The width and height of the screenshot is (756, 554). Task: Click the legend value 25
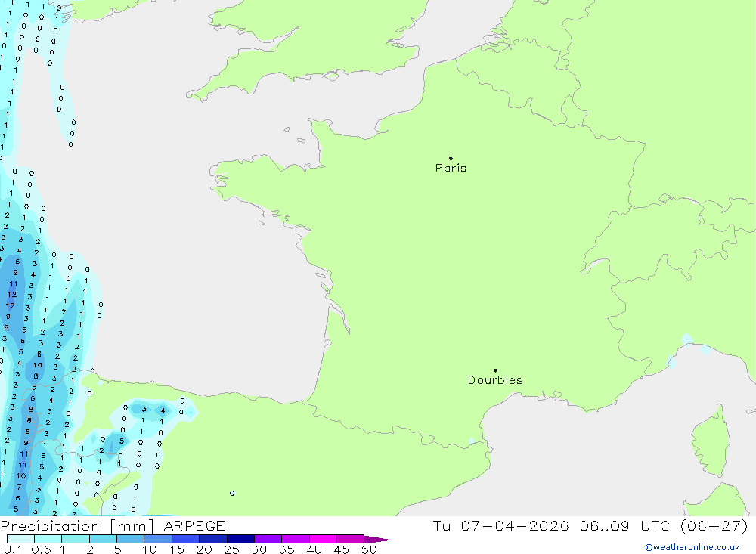tap(231, 549)
